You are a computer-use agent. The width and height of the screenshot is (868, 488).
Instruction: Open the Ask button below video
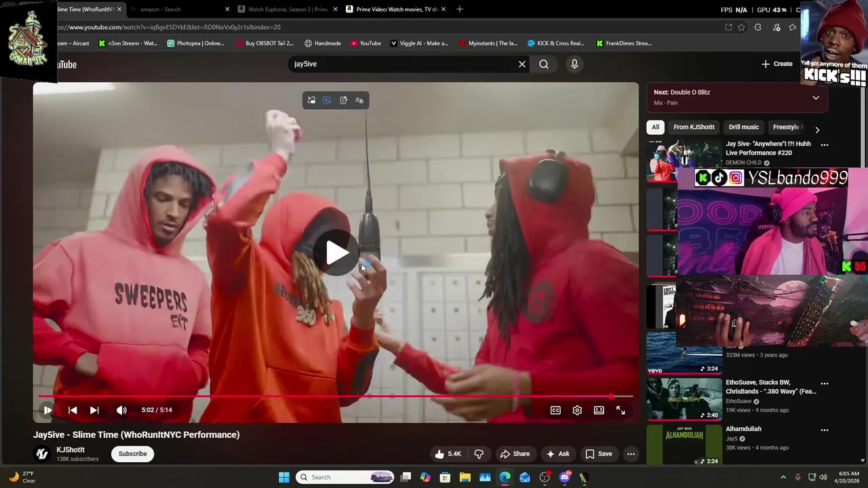coord(558,454)
